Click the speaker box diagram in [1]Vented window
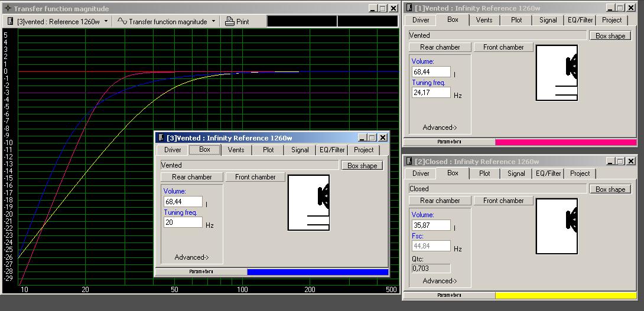Image resolution: width=644 pixels, height=311 pixels. pyautogui.click(x=557, y=73)
